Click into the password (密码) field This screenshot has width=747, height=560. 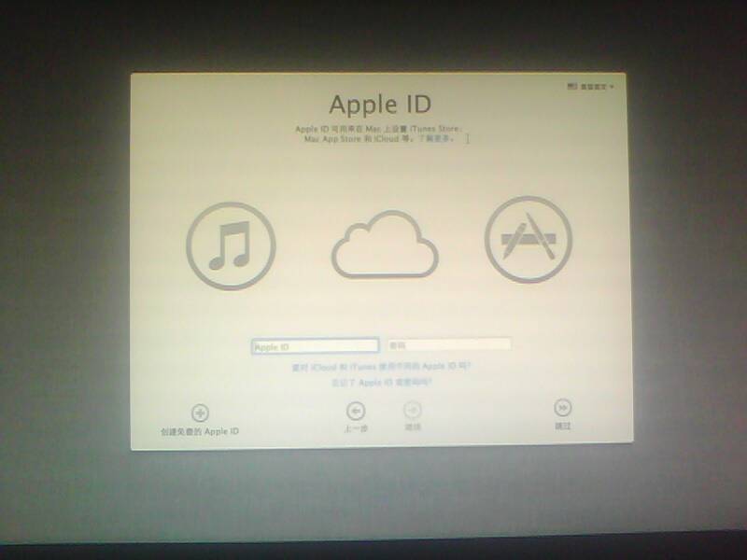click(449, 344)
